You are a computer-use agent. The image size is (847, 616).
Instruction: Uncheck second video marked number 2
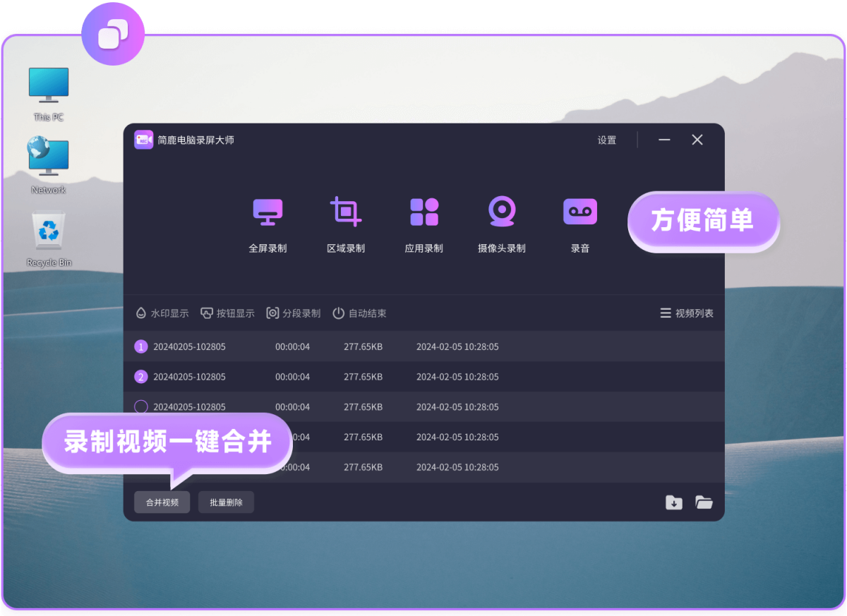[x=141, y=377]
